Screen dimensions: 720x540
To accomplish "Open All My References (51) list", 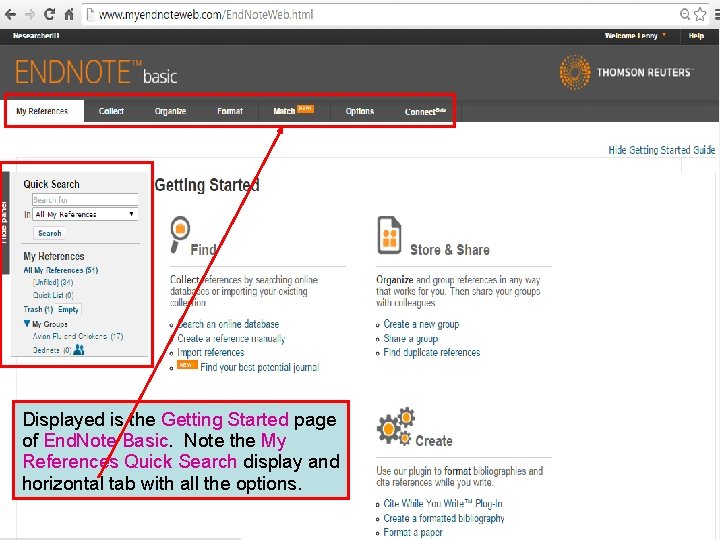I will [x=61, y=270].
